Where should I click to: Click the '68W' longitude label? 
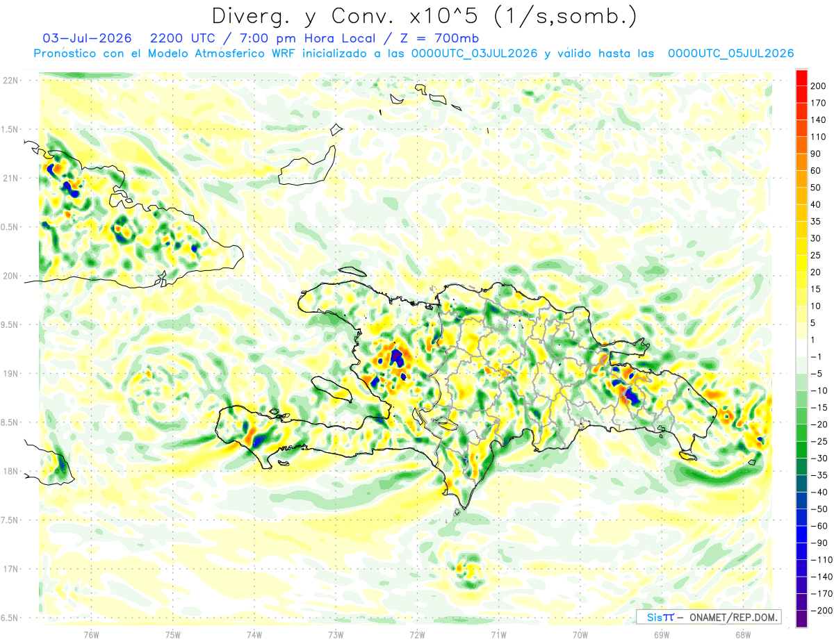coord(743,634)
